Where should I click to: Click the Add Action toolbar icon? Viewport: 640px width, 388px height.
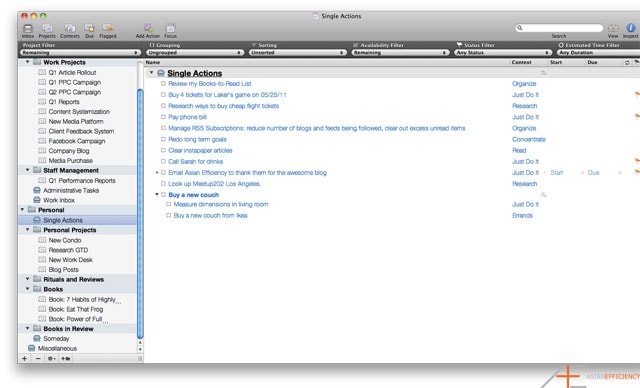[148, 28]
